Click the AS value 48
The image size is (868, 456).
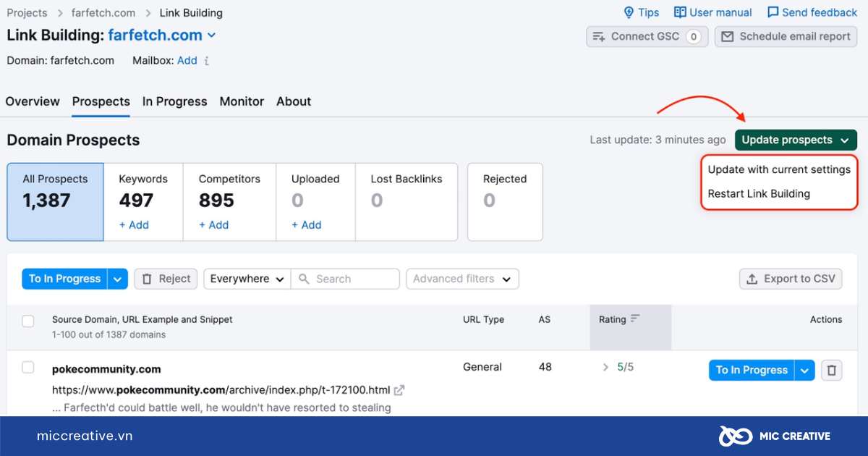(545, 367)
